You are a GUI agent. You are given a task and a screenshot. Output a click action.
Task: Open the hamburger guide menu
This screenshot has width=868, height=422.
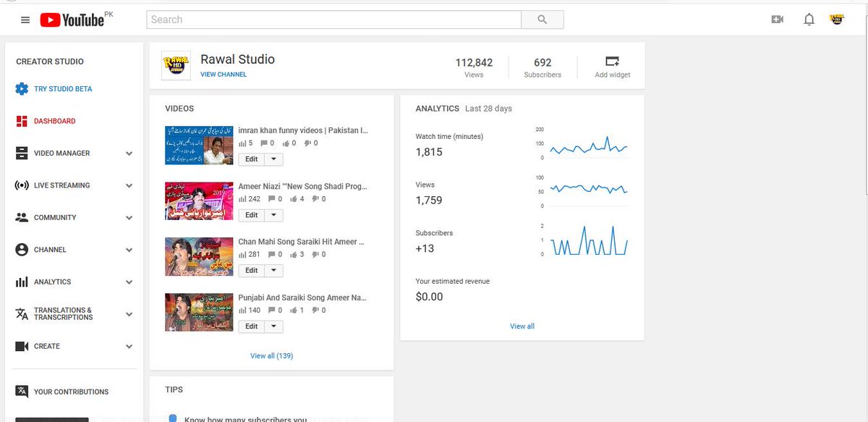(25, 20)
